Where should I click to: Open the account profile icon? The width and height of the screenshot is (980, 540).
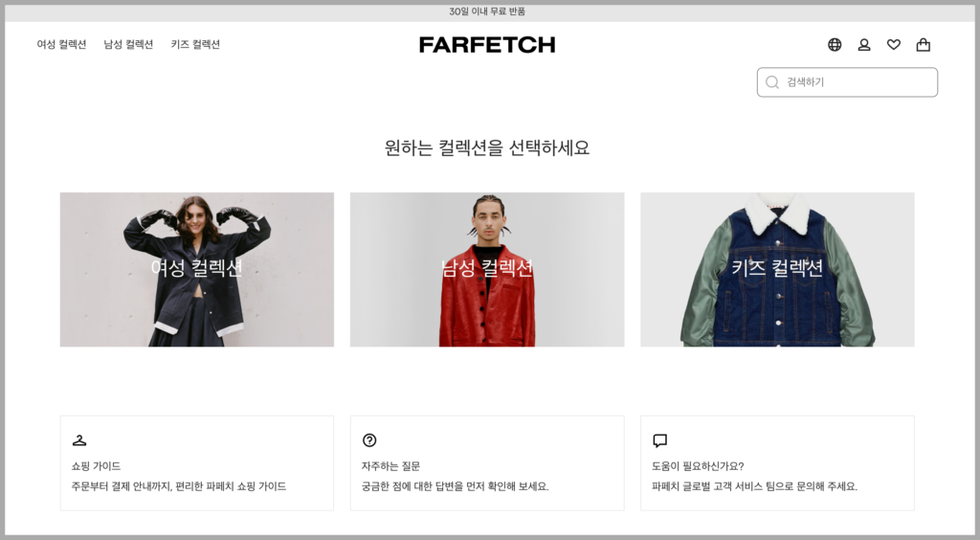[x=864, y=44]
